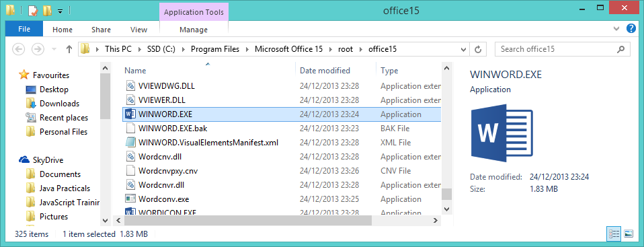
Task: Click the Refresh button beside address bar
Action: pos(478,49)
